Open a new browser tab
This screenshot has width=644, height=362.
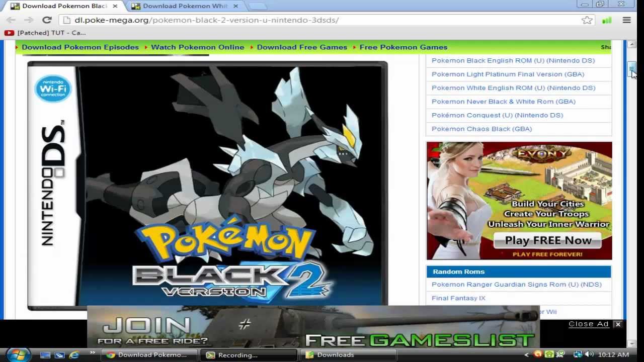click(257, 6)
